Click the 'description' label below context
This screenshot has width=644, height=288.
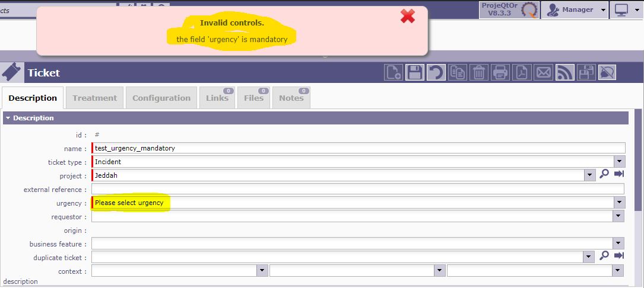(x=21, y=281)
